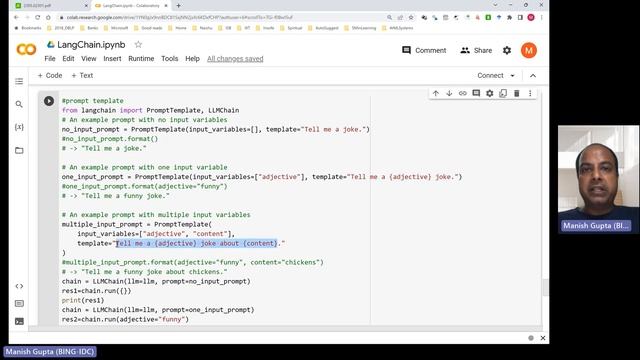This screenshot has height=360, width=640.
Task: Bookmark this page with address bar star
Action: click(411, 18)
